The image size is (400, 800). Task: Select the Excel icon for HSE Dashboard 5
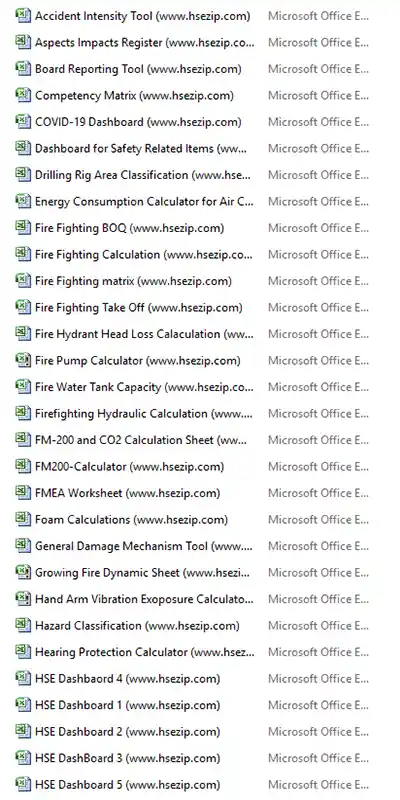point(23,785)
